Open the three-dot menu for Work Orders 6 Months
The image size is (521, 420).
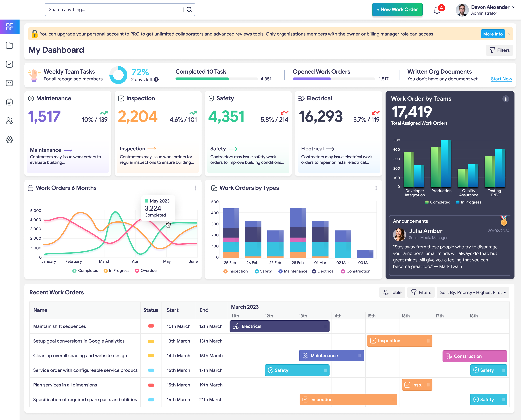pos(196,188)
